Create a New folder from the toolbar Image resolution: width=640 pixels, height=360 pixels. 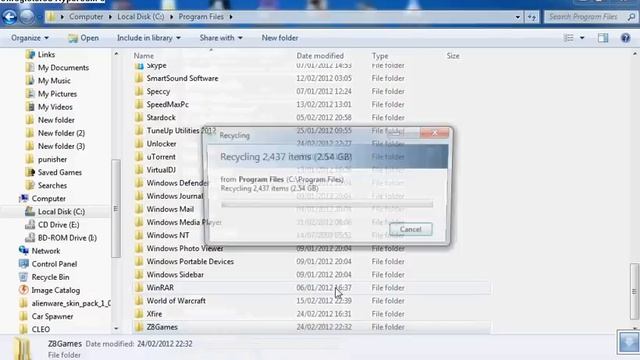pyautogui.click(x=280, y=38)
